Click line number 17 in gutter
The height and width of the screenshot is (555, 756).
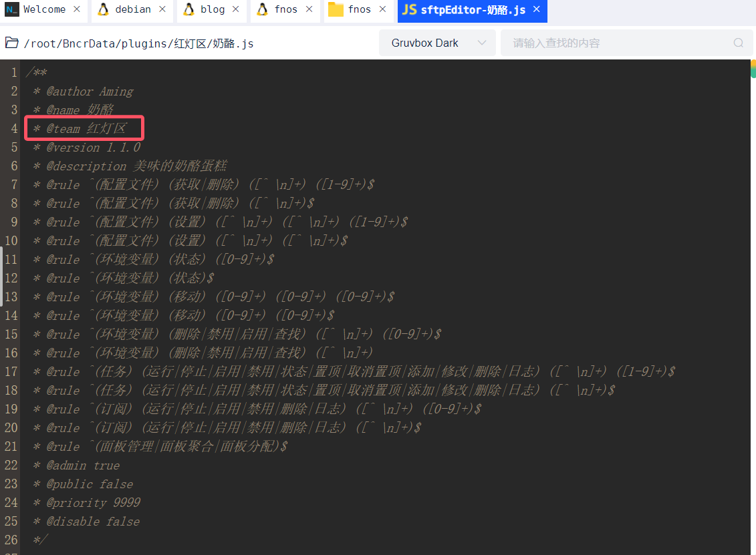tap(11, 372)
